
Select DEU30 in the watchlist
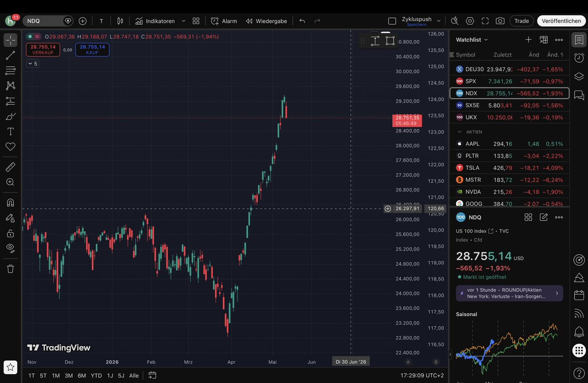(x=509, y=69)
